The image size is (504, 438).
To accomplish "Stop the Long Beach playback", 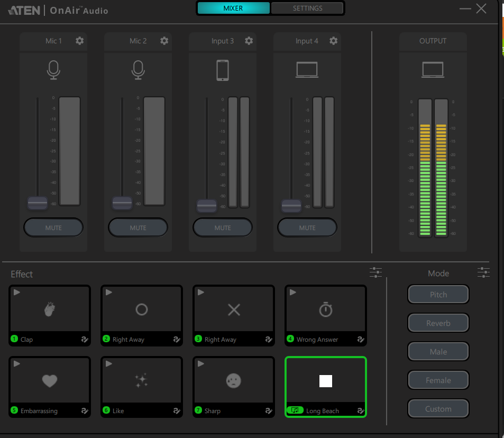I will (x=326, y=381).
